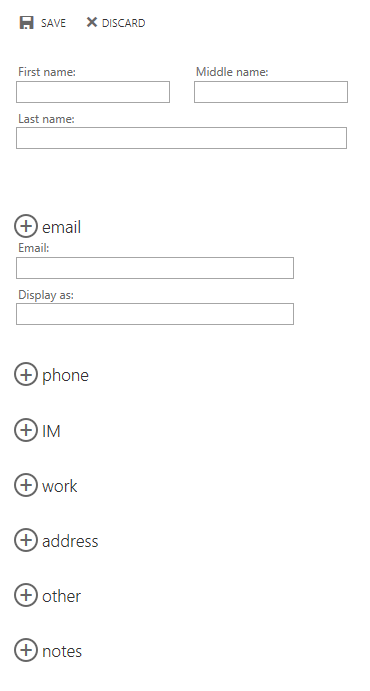Click the DISCARD text button

tap(123, 23)
